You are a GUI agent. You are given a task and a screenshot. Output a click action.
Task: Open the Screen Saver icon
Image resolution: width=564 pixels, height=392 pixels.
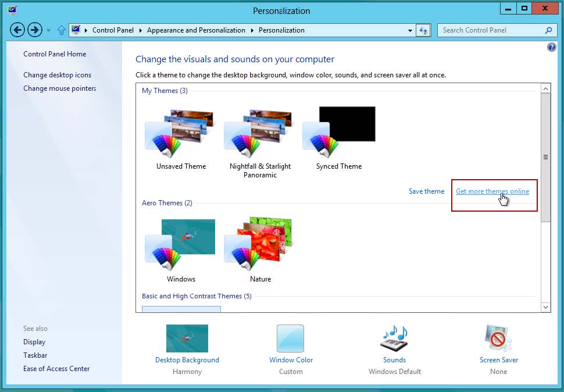[498, 339]
